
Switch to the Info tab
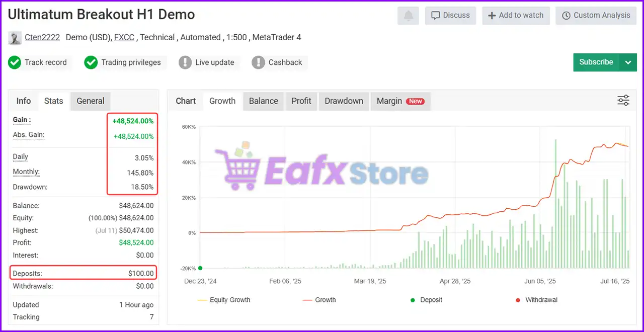(x=24, y=101)
